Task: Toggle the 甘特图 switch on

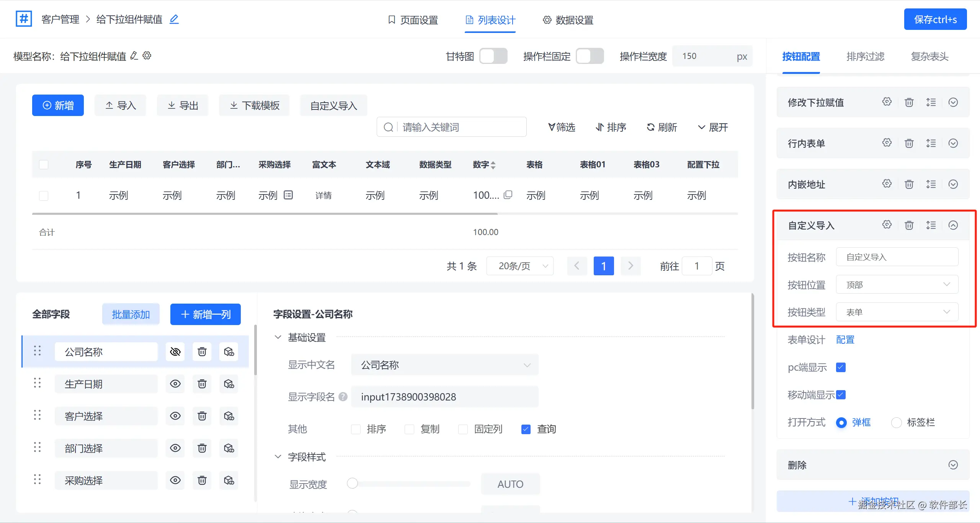Action: [x=493, y=56]
